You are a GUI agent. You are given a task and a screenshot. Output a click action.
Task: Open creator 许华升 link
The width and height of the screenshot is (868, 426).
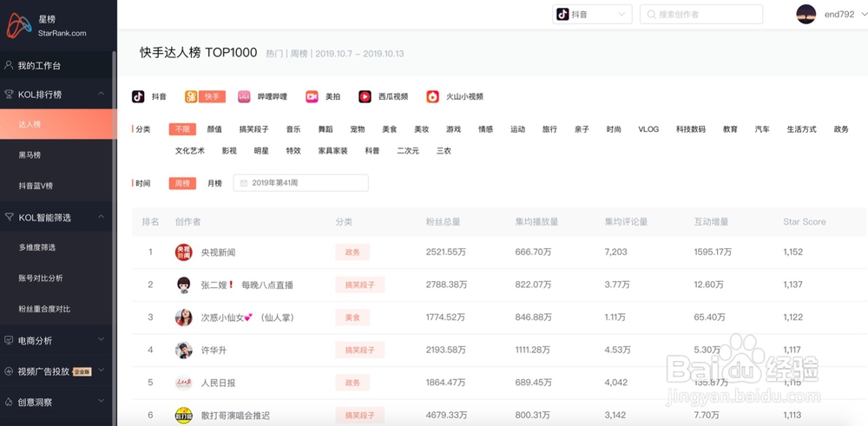tap(214, 351)
